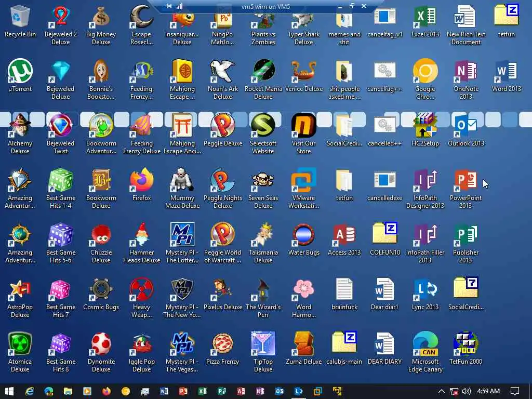Select the Firefox desktop shortcut

coord(141,185)
